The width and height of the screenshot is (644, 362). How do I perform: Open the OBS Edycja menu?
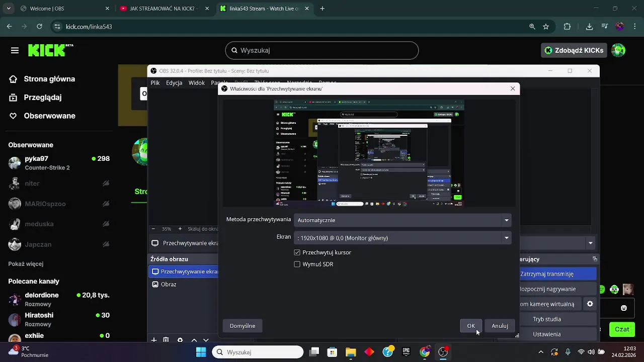(x=174, y=83)
